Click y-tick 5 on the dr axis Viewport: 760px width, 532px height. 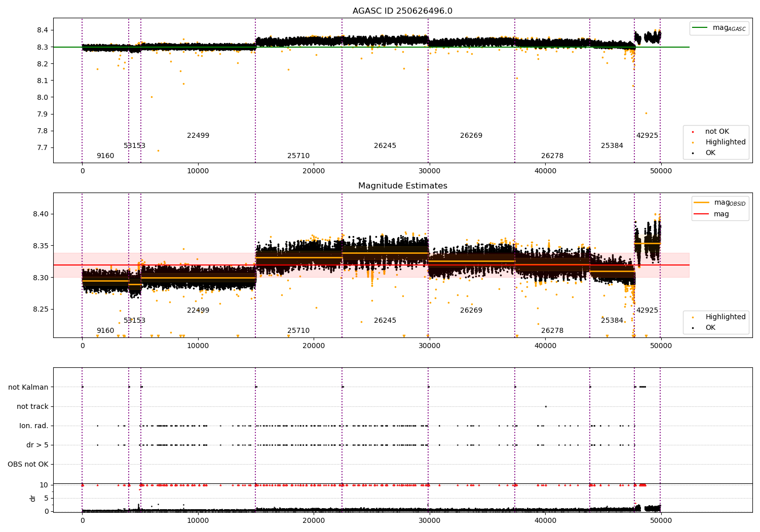[x=46, y=499]
